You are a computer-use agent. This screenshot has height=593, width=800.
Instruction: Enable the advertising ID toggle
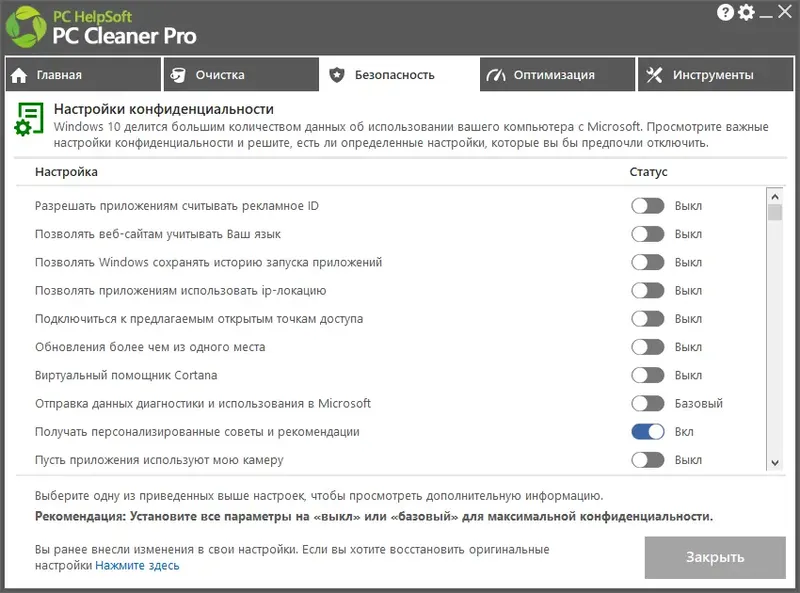tap(647, 206)
